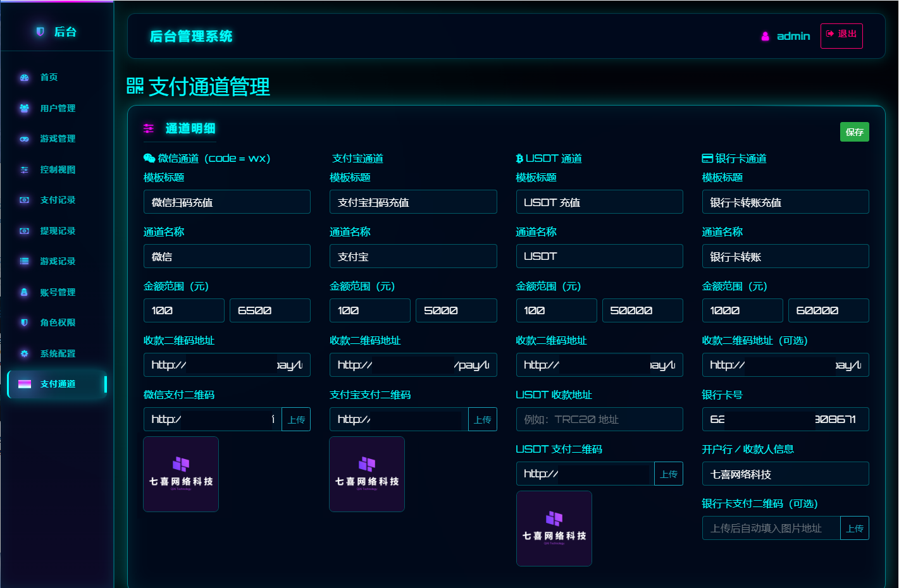Select 控制视图 in the sidebar

[58, 169]
